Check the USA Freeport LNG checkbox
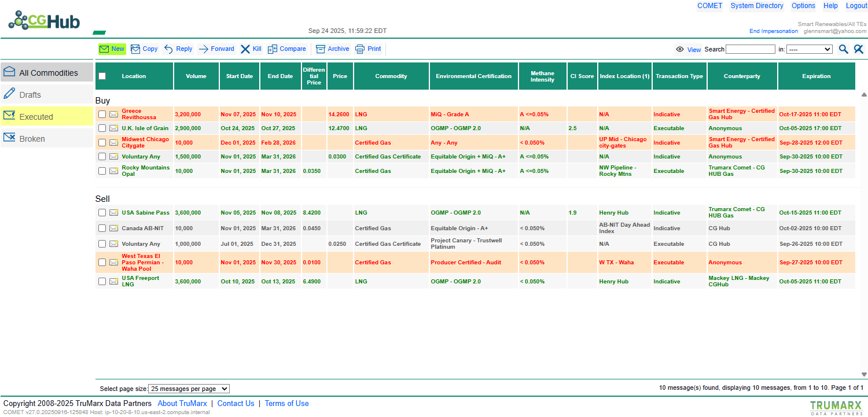The image size is (868, 417). click(102, 282)
